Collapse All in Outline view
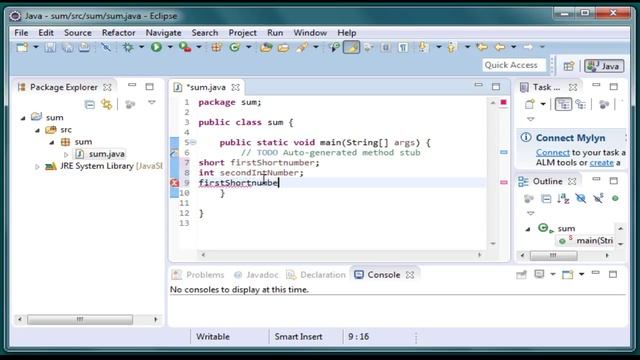Viewport: 640px width, 360px height. click(x=546, y=199)
